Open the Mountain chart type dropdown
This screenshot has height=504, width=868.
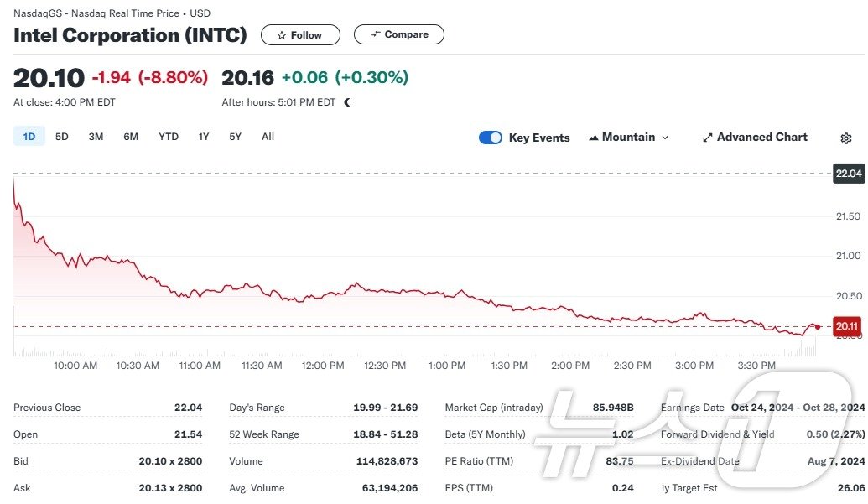click(630, 138)
